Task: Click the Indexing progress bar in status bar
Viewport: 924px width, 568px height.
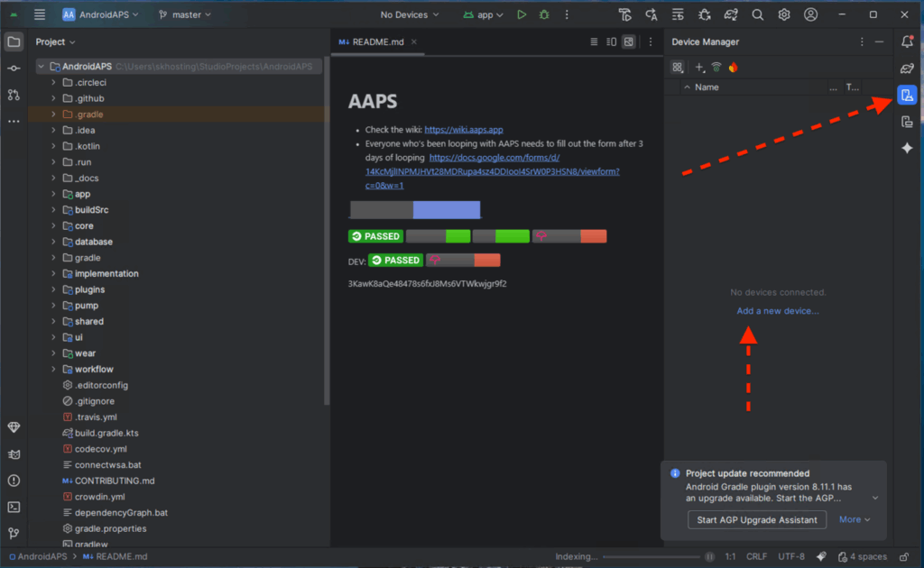Action: [653, 556]
